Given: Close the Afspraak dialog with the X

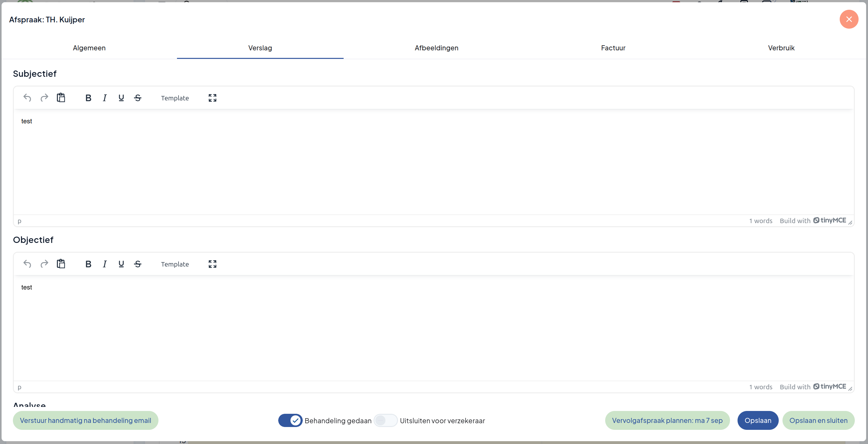Looking at the screenshot, I should pos(849,19).
